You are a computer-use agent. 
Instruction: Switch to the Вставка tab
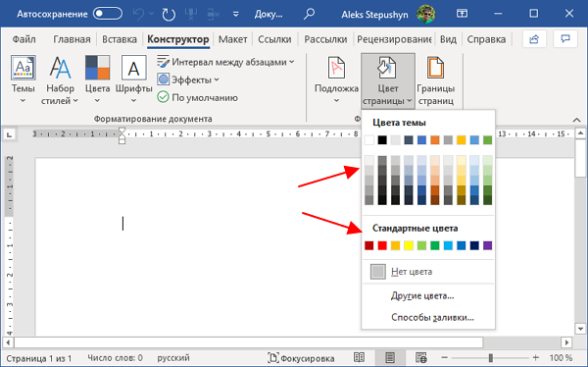pyautogui.click(x=120, y=39)
